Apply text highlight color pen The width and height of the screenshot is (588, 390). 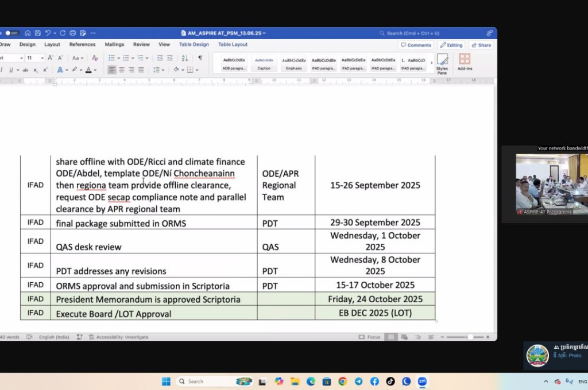click(75, 69)
